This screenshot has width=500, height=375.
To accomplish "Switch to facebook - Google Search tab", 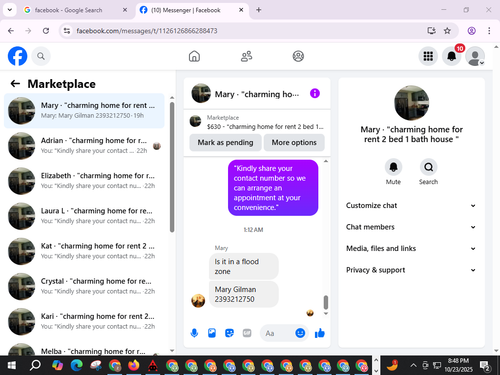I will 76,10.
